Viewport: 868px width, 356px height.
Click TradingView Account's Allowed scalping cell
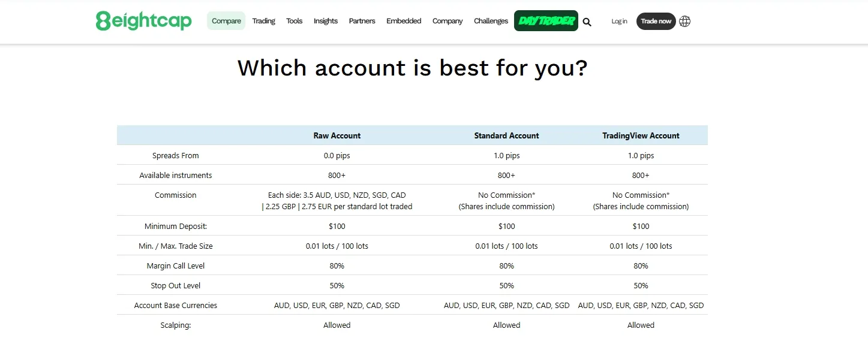click(x=641, y=325)
